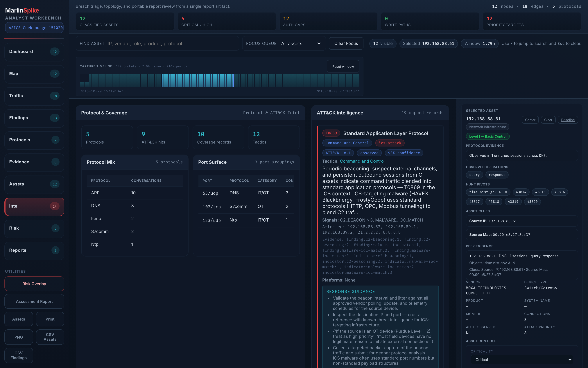Click the 43819 hunt pivot chip
Viewport: 588px width, 368px height.
[513, 201]
